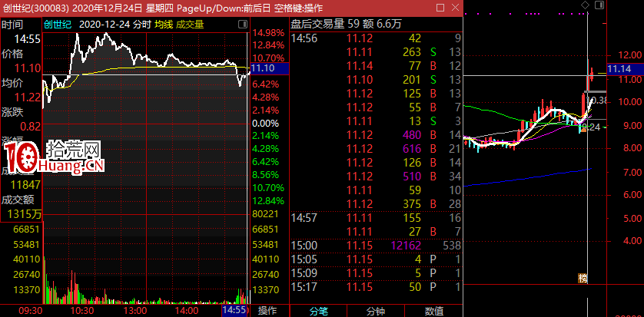Click the 0.82 price change value
Viewport: 644px width, 317px height.
click(31, 127)
